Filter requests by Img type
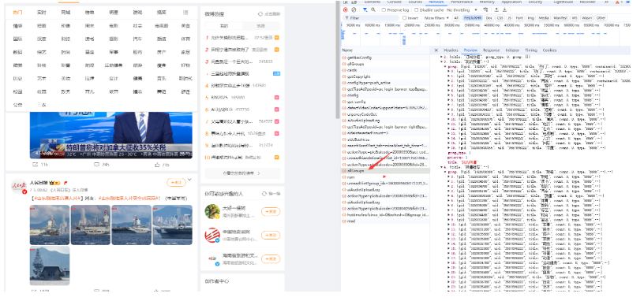The image size is (644, 301). pyautogui.click(x=531, y=18)
